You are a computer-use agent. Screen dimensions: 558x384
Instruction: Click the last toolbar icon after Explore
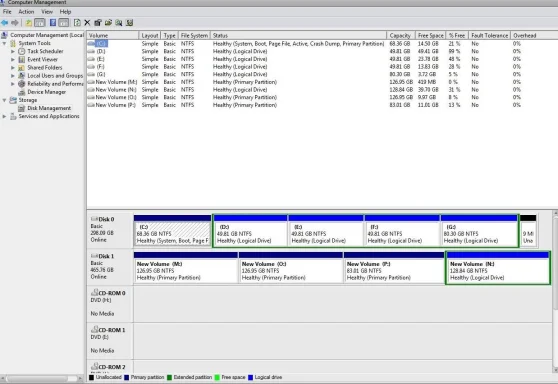(130, 23)
